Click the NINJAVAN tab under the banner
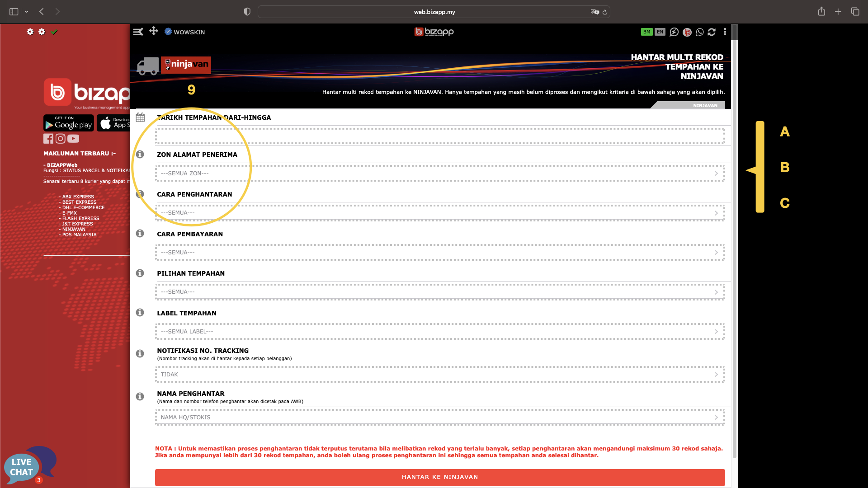This screenshot has width=868, height=488. click(x=688, y=105)
